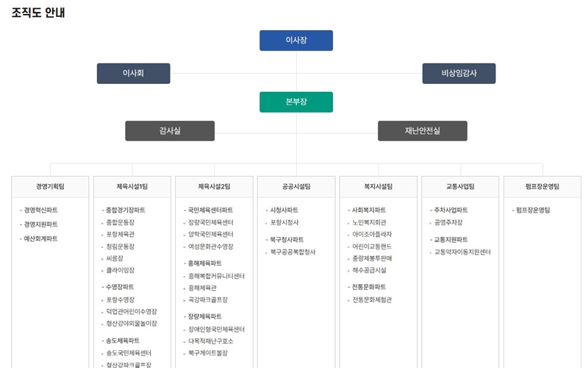Choose the 전통문화파트 sub-heading

tap(369, 287)
